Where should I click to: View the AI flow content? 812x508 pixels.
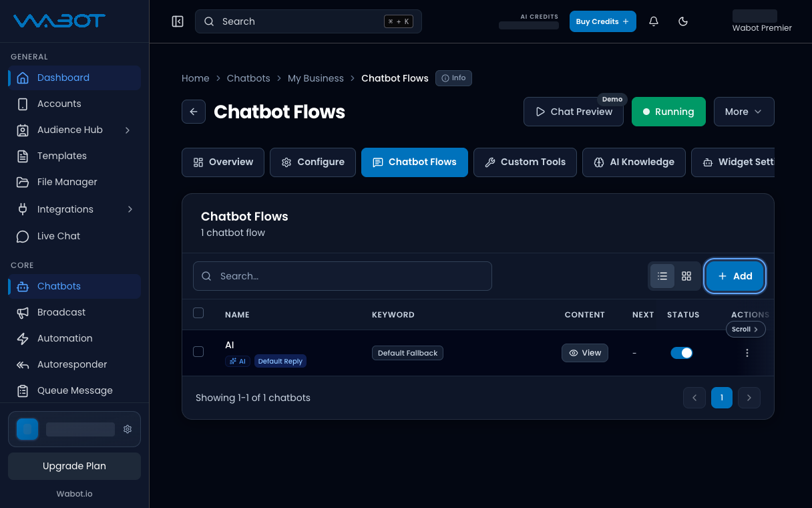point(585,353)
